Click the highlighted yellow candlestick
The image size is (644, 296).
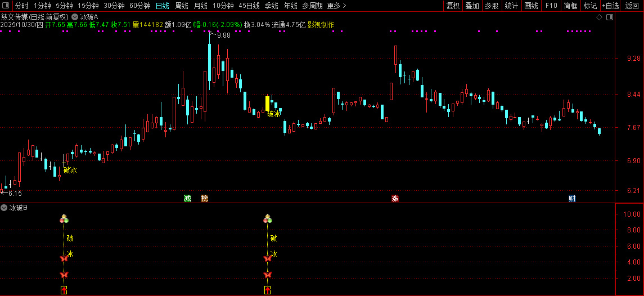point(267,103)
